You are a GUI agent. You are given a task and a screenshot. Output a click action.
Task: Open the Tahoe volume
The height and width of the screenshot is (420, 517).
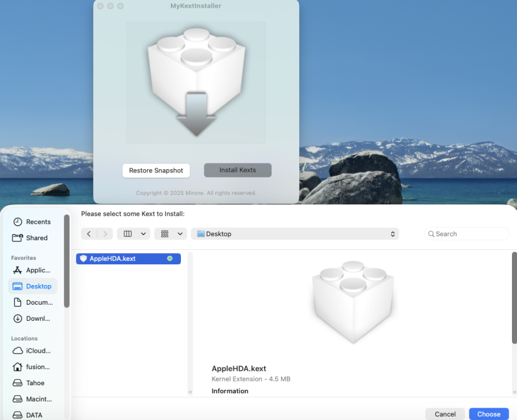pos(32,383)
